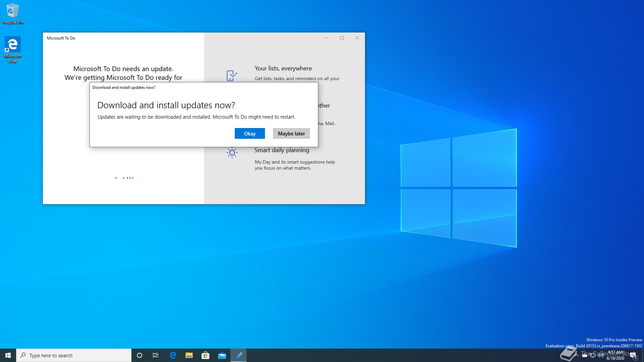Expand the hidden system tray icons chevron
The width and height of the screenshot is (644, 362).
(577, 355)
